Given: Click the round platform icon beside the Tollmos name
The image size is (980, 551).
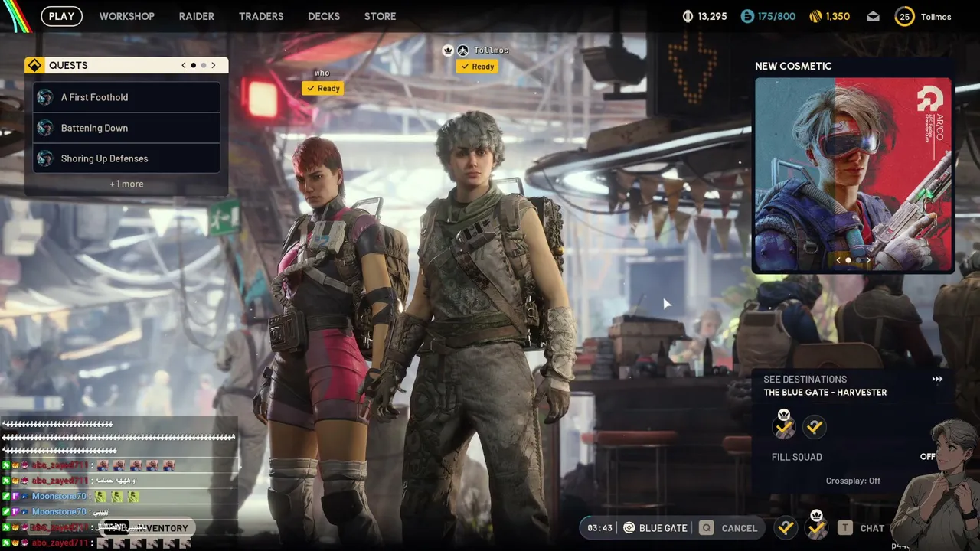Looking at the screenshot, I should coord(462,51).
